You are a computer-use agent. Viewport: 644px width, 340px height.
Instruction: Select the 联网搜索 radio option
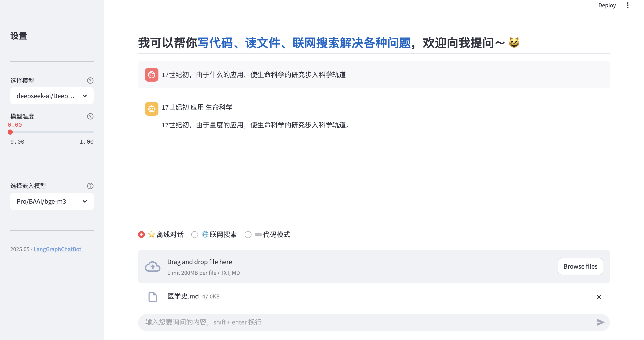click(194, 235)
